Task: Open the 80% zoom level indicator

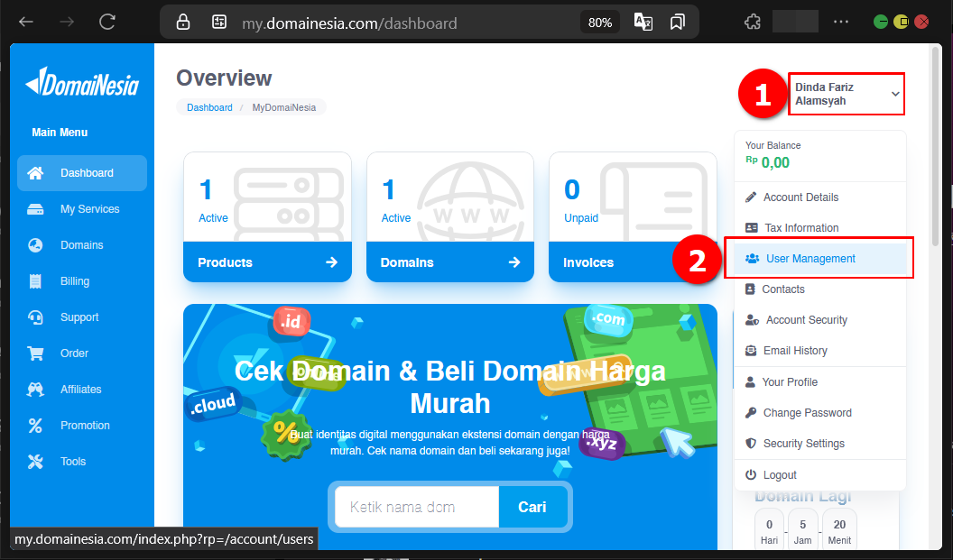Action: (600, 23)
